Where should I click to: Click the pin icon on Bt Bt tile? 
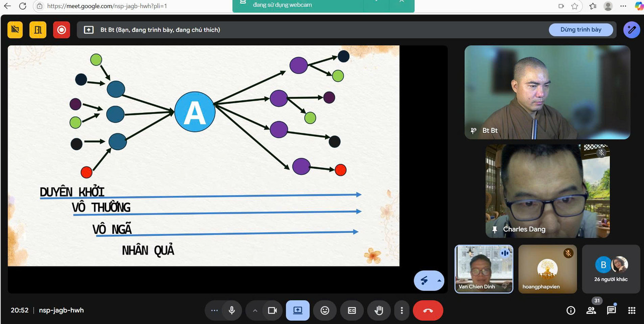473,131
